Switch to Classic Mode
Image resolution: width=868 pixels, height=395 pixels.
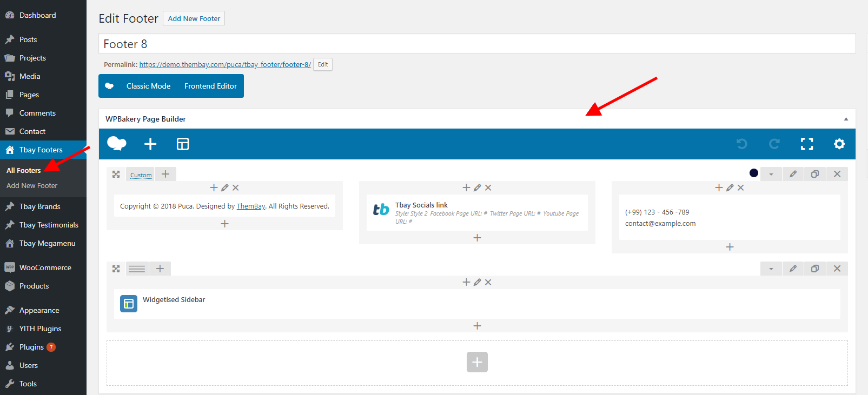click(x=148, y=86)
